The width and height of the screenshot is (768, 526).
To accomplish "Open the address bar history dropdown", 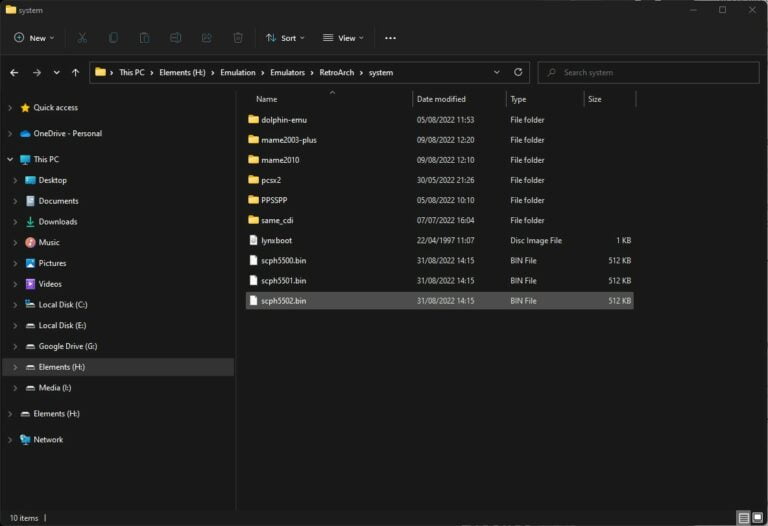I will point(497,72).
